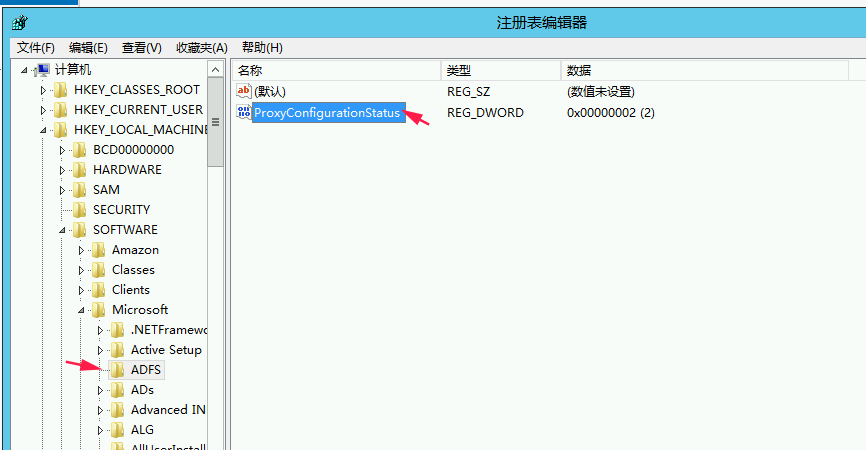Click the 0x00000002 (2) data cell

tap(611, 113)
